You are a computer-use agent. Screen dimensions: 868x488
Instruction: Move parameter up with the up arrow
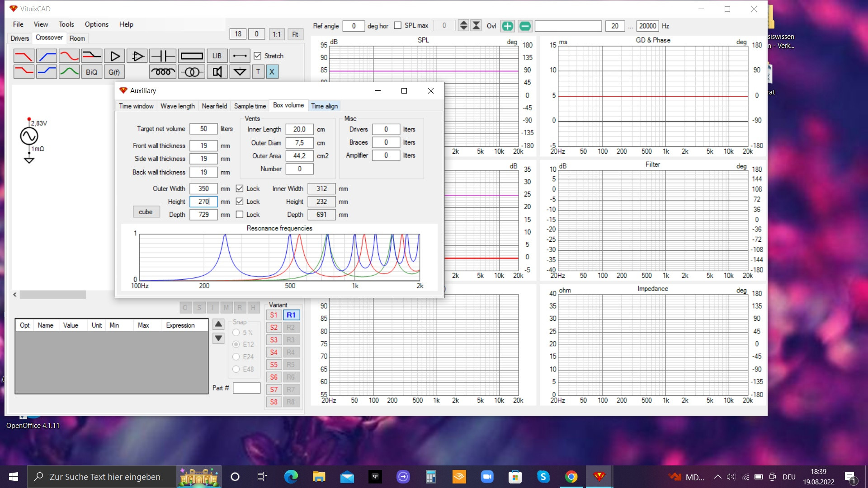(x=218, y=324)
